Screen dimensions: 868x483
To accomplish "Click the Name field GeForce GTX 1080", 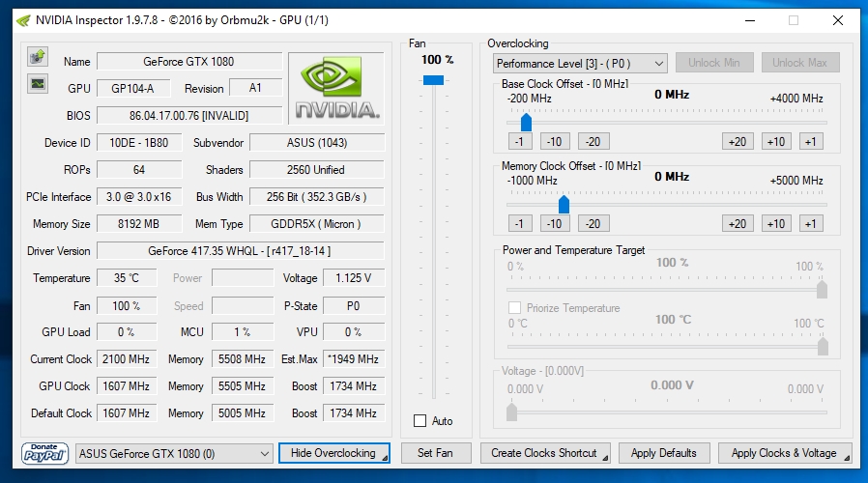I will pos(189,62).
